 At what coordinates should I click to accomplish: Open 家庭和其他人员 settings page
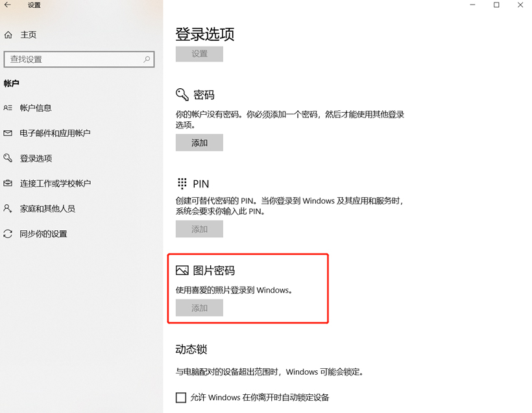47,208
